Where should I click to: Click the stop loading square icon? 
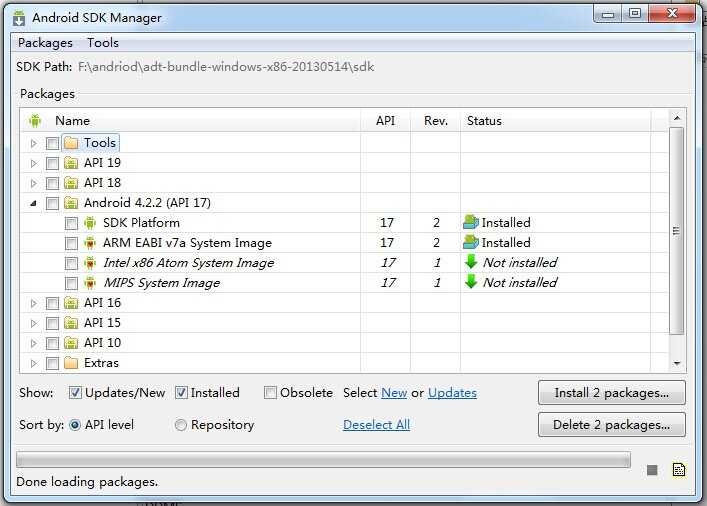(x=652, y=470)
